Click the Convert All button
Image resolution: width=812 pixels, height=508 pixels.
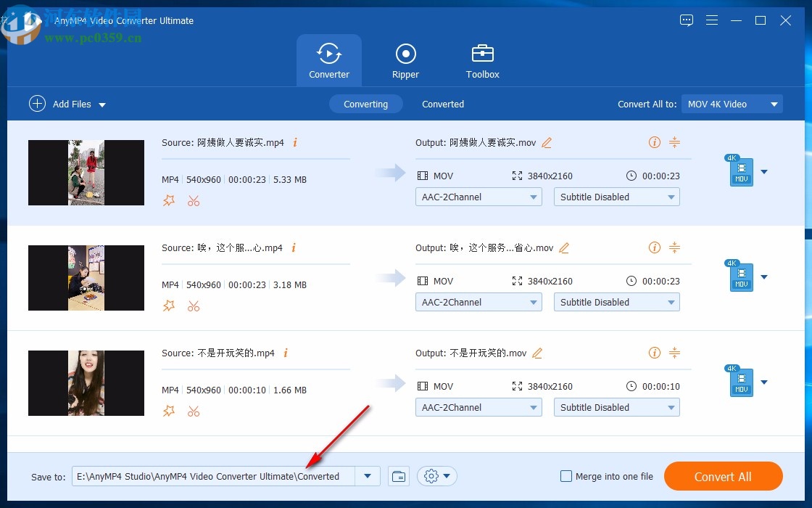[x=723, y=476]
